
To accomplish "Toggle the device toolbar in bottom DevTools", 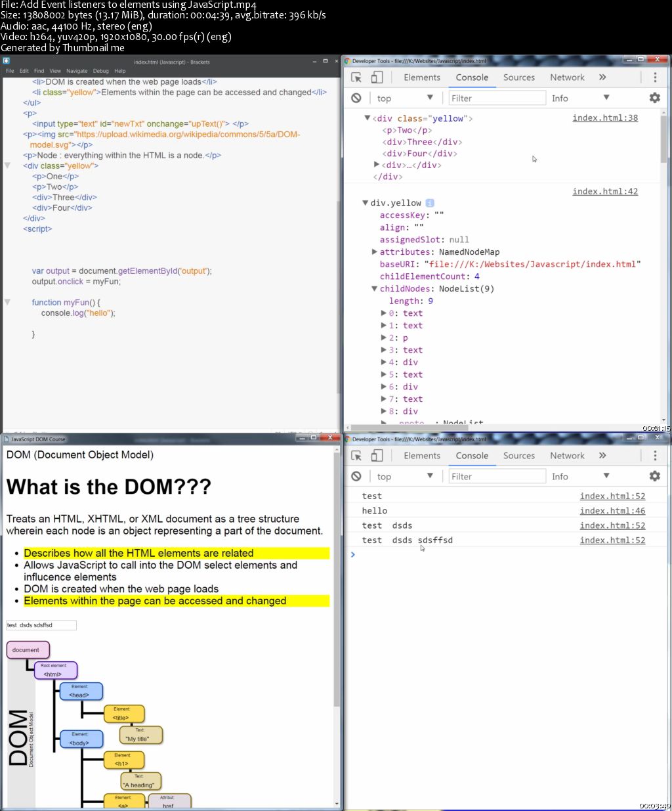I will 377,455.
